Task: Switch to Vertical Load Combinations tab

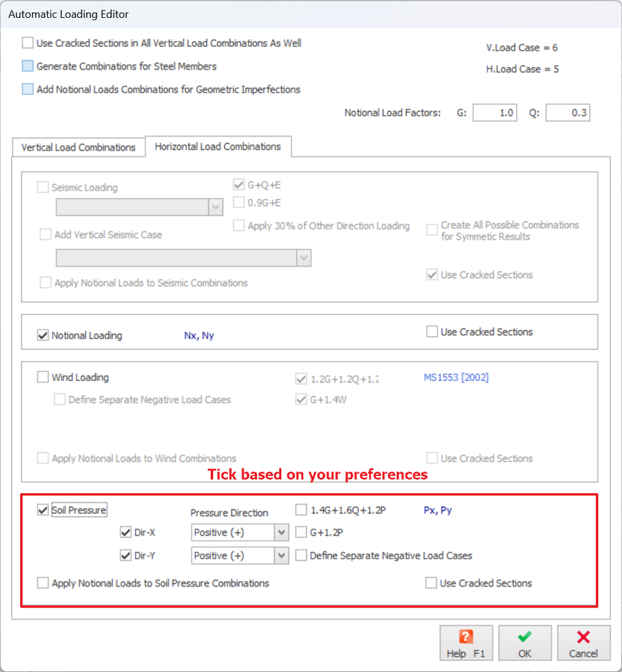Action: pyautogui.click(x=79, y=147)
